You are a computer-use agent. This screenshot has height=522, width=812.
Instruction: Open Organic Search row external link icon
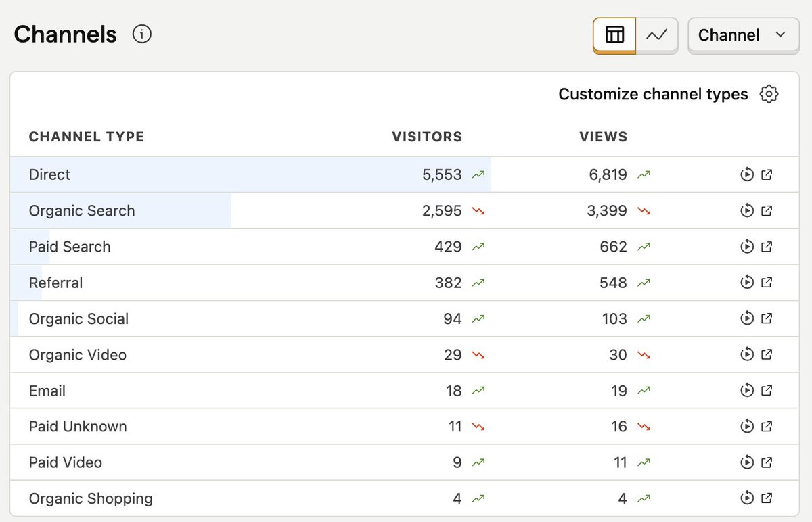pos(767,210)
